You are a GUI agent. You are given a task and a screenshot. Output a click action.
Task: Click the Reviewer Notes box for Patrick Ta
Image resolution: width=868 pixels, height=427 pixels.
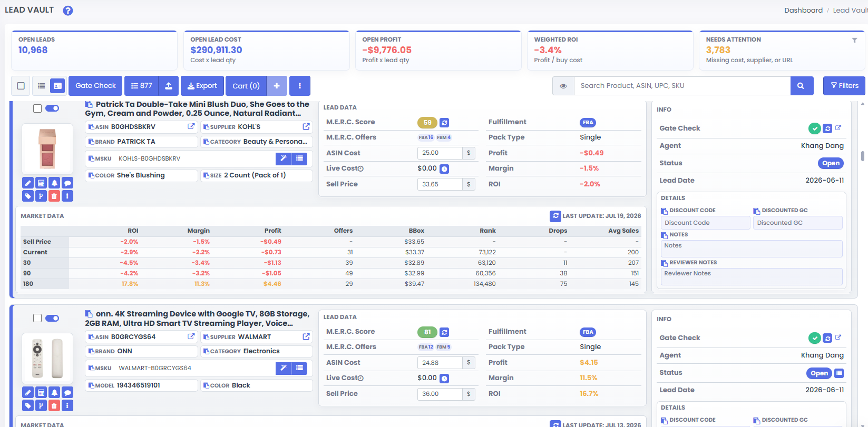[x=752, y=276]
